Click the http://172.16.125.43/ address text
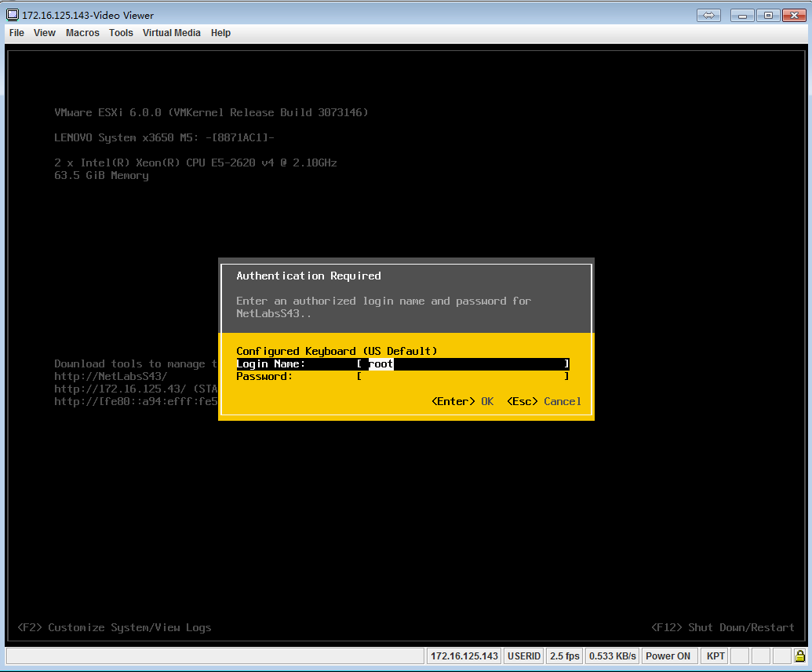The width and height of the screenshot is (812, 672). (120, 389)
